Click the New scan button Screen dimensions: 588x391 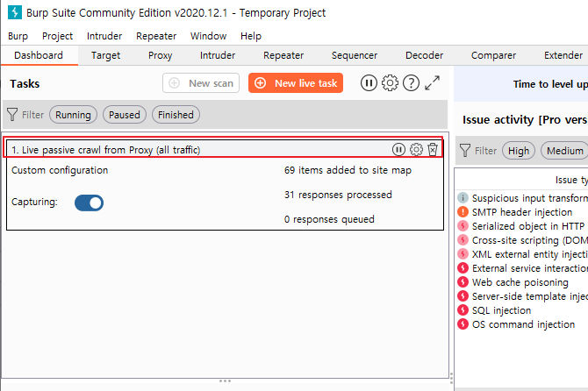(x=201, y=82)
